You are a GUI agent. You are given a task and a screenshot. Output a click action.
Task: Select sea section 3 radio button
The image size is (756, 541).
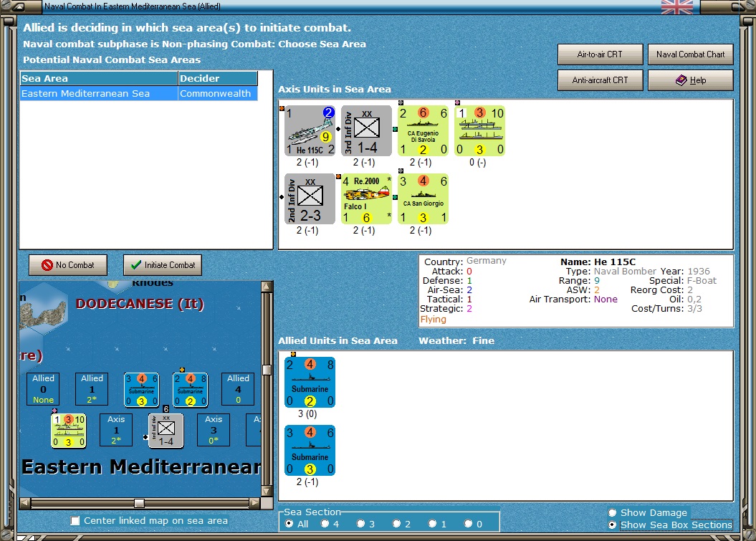tap(360, 524)
